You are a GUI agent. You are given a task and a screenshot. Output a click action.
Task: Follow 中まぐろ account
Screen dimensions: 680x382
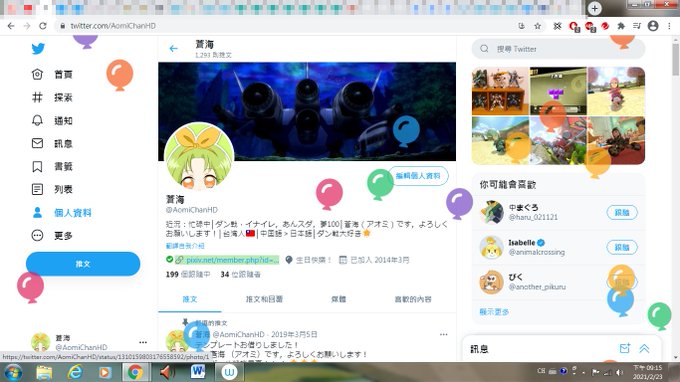(x=621, y=212)
